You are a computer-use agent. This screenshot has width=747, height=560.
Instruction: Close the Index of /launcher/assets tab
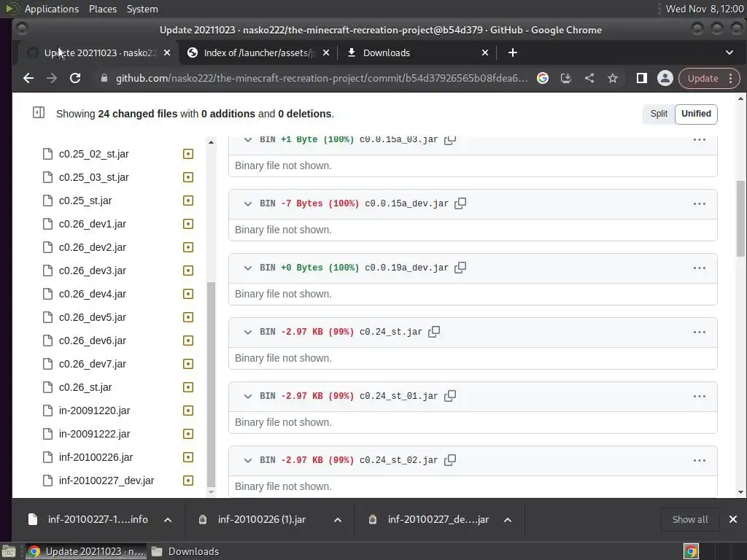click(x=326, y=52)
